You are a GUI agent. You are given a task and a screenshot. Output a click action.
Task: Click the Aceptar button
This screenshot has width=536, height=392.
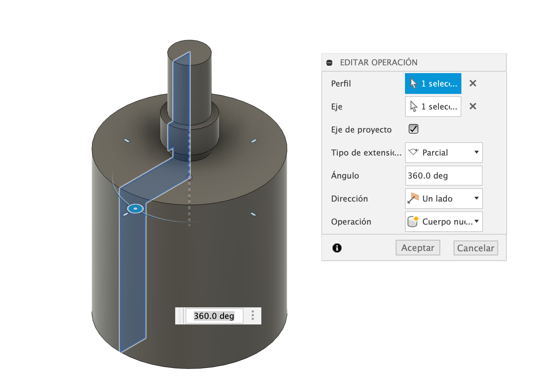click(x=418, y=248)
